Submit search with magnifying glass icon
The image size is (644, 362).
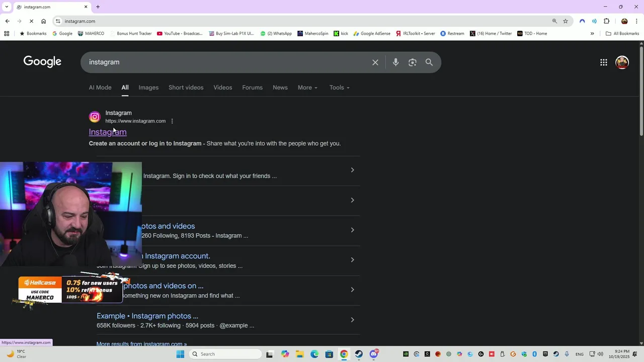pos(429,62)
